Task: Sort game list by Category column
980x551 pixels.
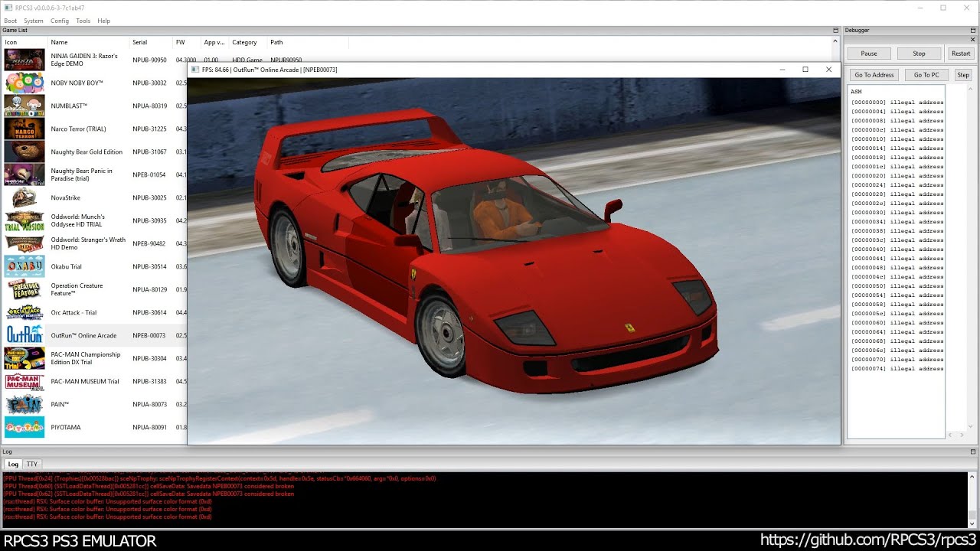Action: click(248, 42)
